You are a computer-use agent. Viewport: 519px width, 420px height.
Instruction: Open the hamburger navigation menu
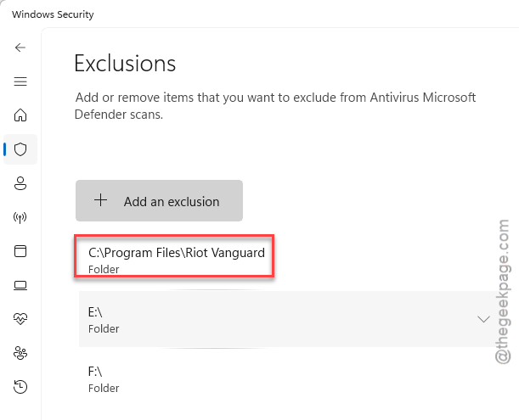point(20,81)
